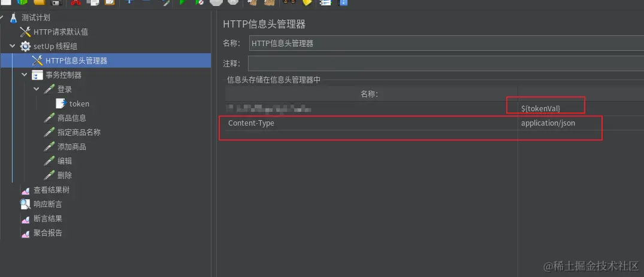This screenshot has height=277, width=644.
Task: Click the Shutdown toolbar icon
Action: tap(233, 2)
